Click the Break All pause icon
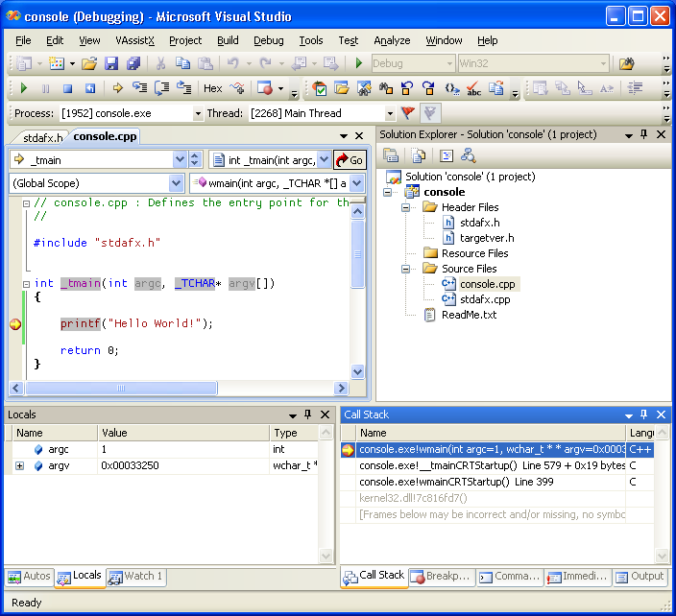The width and height of the screenshot is (676, 616). 45,88
